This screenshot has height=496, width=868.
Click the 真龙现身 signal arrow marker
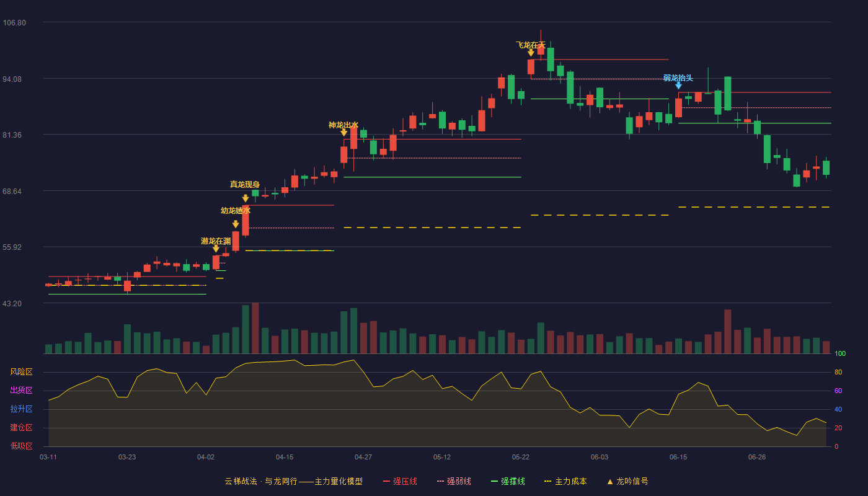(246, 198)
